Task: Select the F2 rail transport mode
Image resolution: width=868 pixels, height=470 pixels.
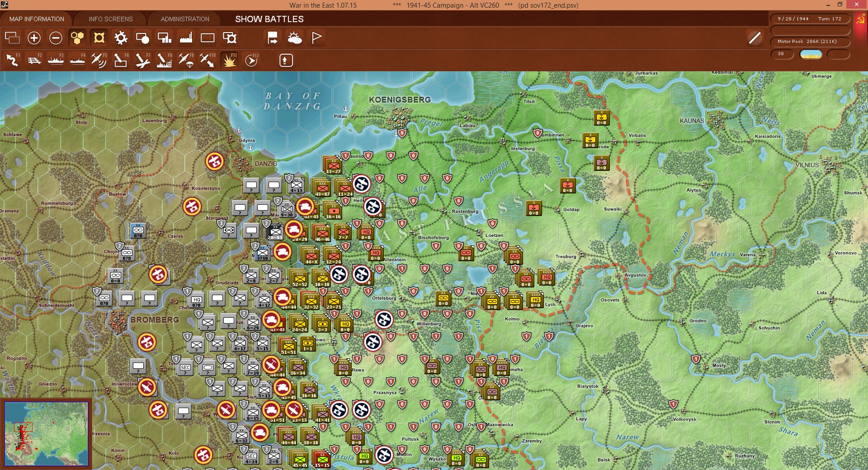Action: (x=34, y=60)
